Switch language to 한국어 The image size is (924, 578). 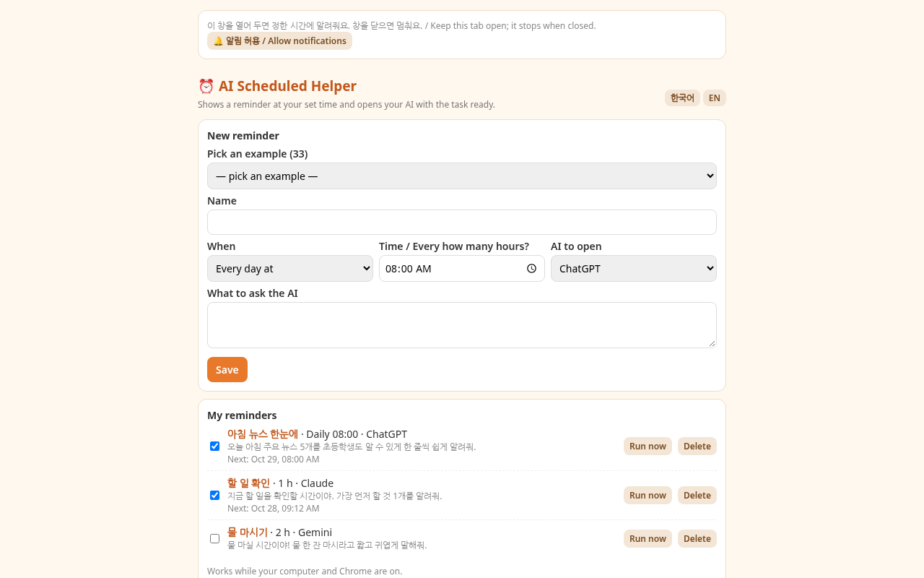pyautogui.click(x=682, y=98)
